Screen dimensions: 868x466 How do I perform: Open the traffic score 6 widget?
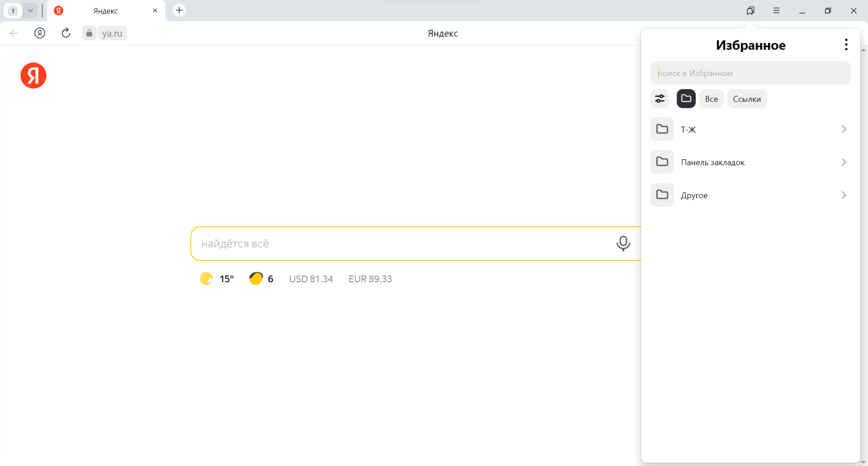pyautogui.click(x=261, y=278)
